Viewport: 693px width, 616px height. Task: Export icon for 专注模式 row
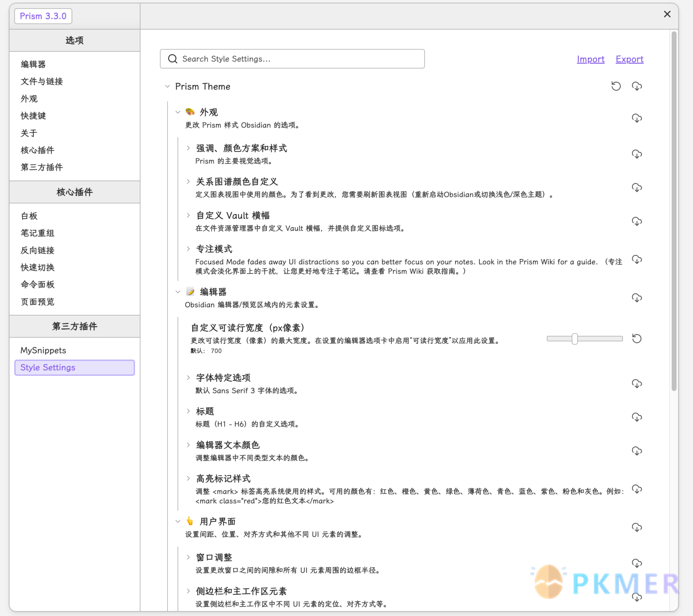637,260
